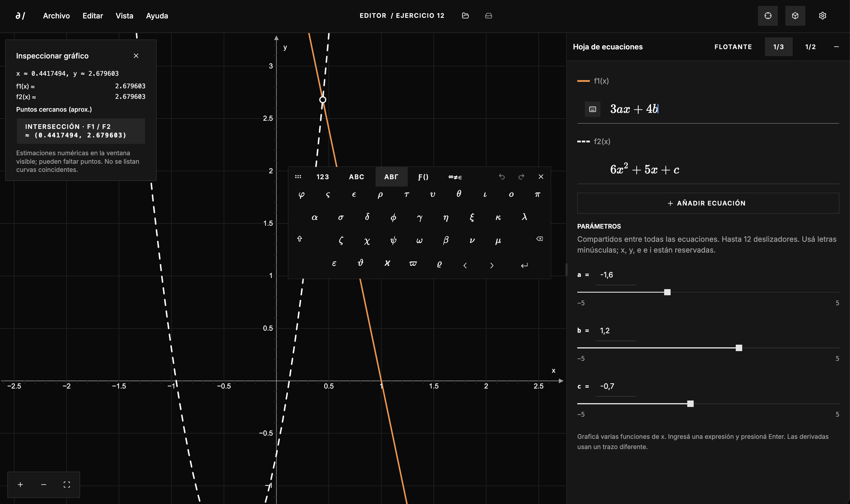Switch keyboard to the ∞≠∈ symbols tab
The width and height of the screenshot is (850, 504).
pos(455,177)
